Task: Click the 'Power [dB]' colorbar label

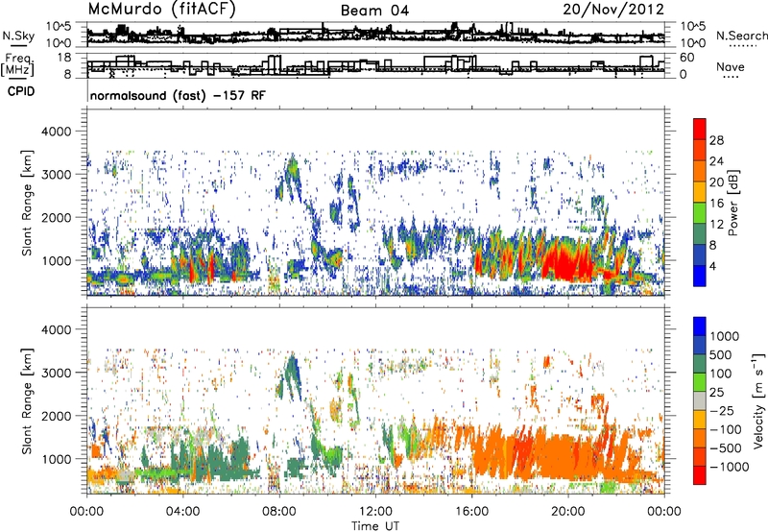Action: coord(733,203)
